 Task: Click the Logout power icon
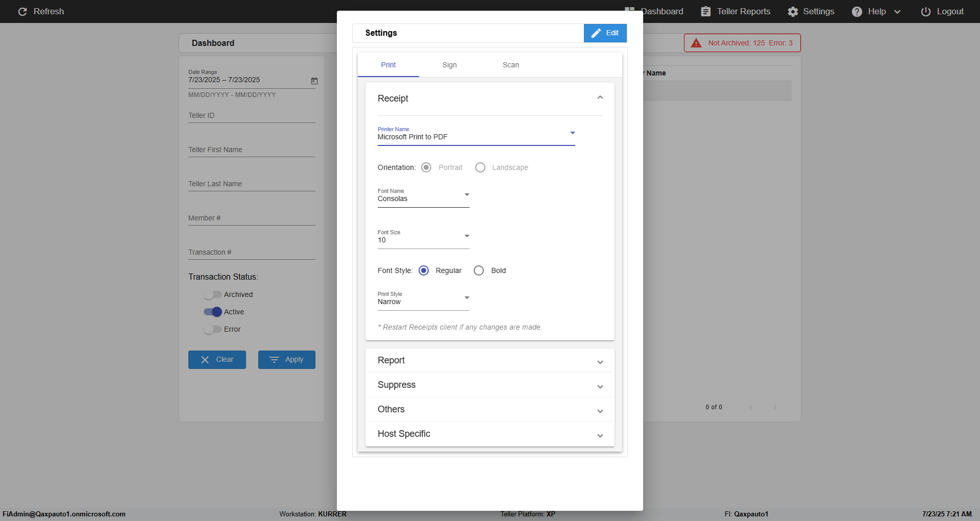[926, 11]
